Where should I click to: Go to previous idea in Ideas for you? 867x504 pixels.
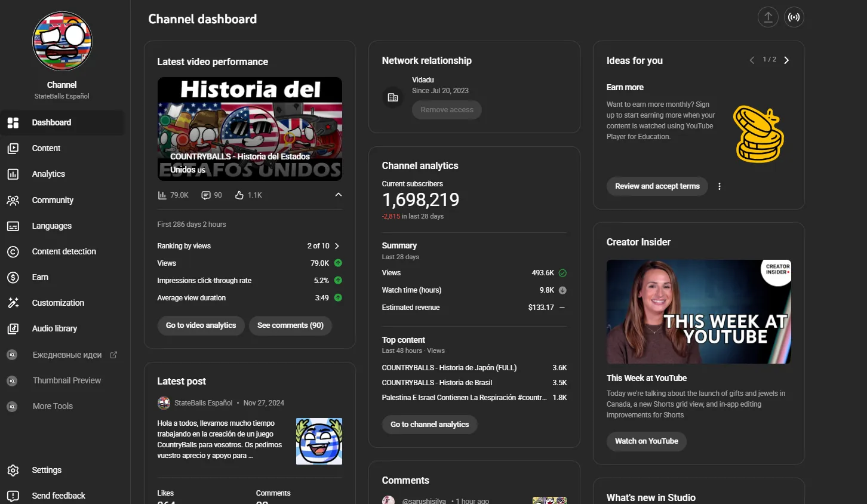click(x=752, y=60)
